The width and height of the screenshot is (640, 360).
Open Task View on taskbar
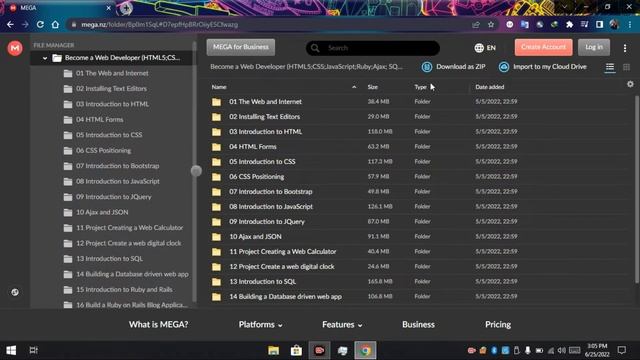click(x=33, y=350)
